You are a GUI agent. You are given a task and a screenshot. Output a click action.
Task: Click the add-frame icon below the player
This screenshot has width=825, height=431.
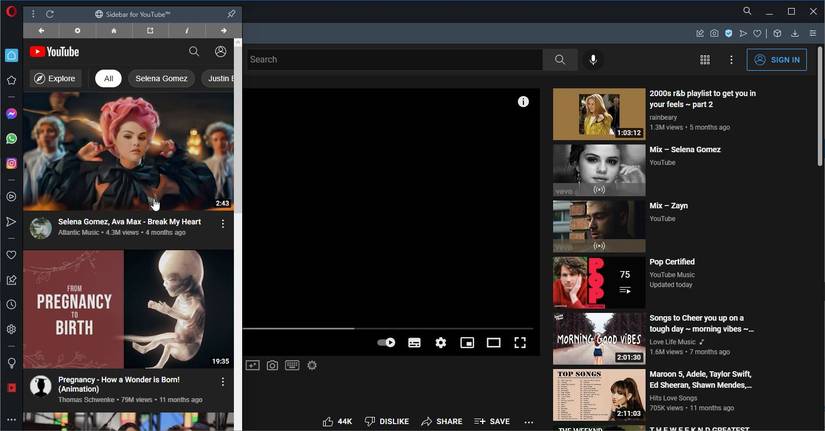coord(253,365)
